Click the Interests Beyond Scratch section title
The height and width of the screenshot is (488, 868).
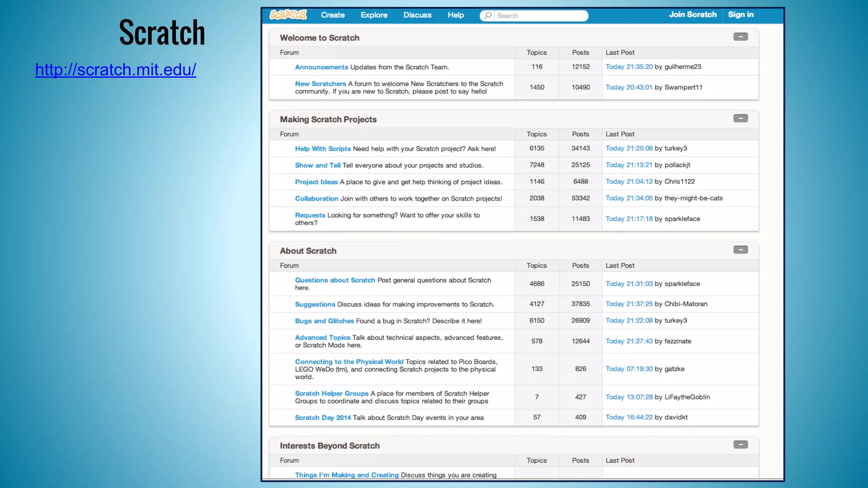(330, 446)
